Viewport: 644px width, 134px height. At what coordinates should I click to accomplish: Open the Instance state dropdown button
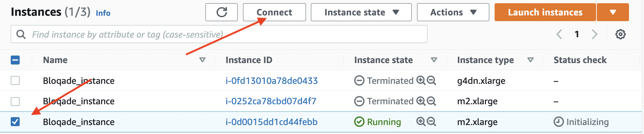click(361, 12)
